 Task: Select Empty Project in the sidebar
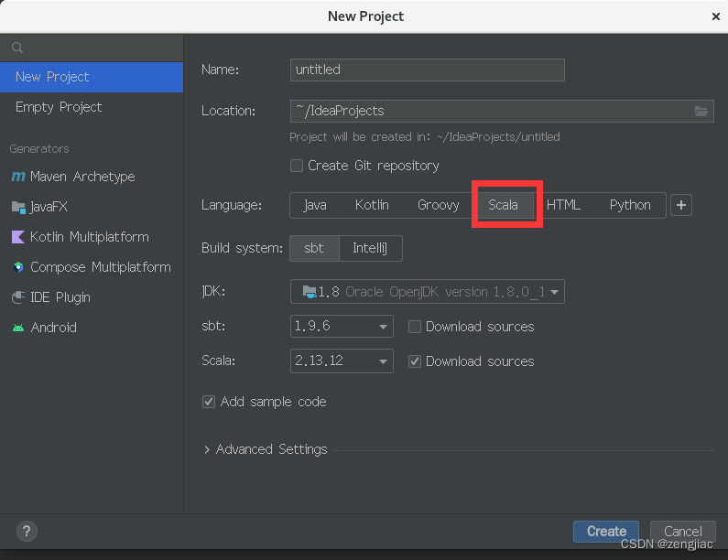92,107
